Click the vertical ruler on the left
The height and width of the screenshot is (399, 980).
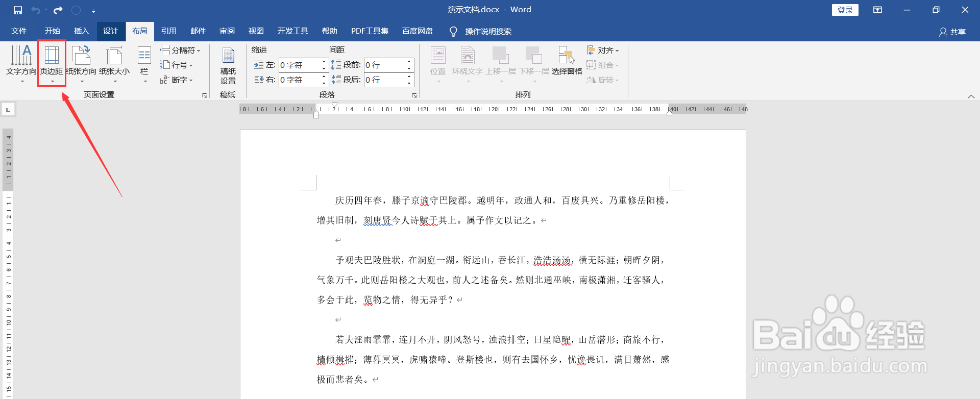pyautogui.click(x=8, y=264)
